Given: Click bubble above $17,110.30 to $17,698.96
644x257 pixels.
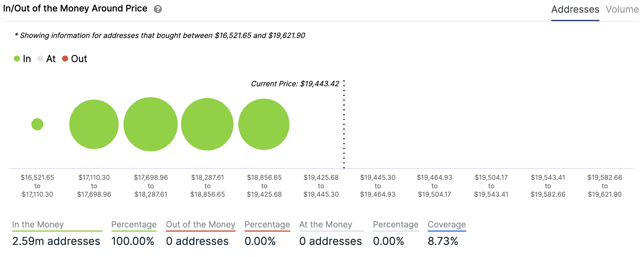Looking at the screenshot, I should pyautogui.click(x=94, y=124).
